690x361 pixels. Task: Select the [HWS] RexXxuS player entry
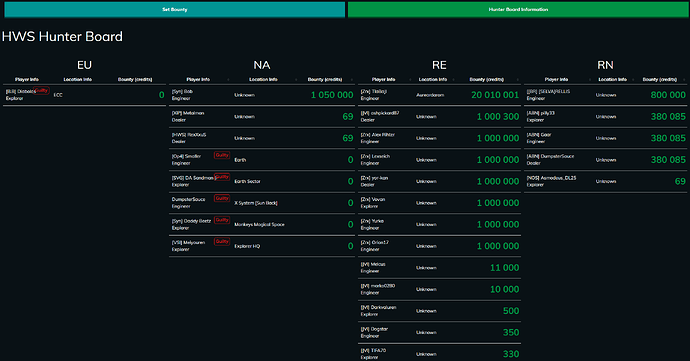click(189, 138)
